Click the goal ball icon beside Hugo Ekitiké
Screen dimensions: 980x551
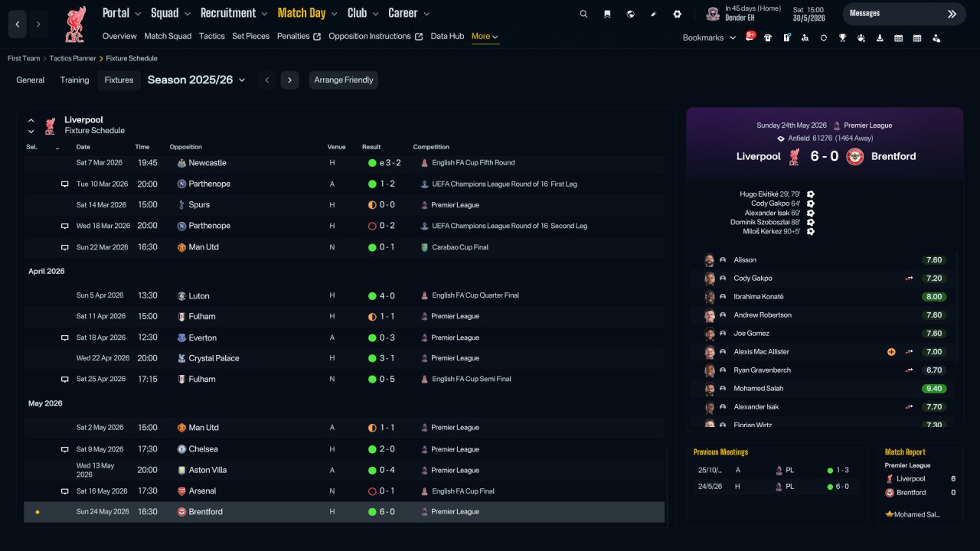tap(811, 194)
